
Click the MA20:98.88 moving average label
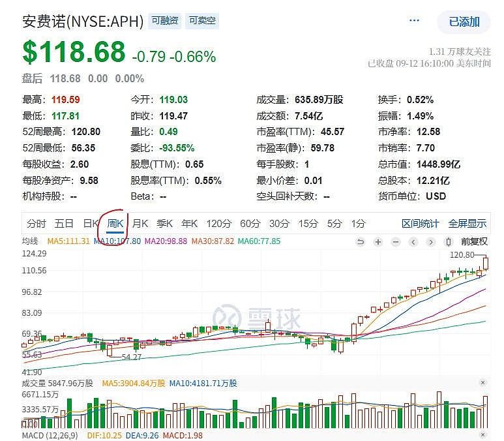pyautogui.click(x=166, y=241)
